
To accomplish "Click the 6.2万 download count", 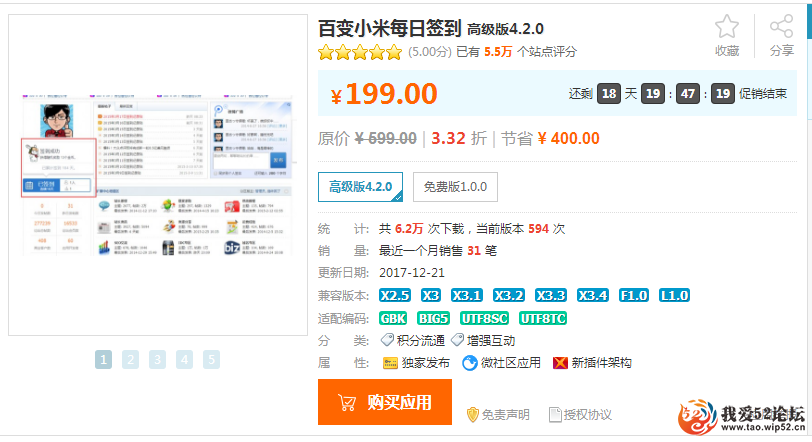I will pyautogui.click(x=409, y=229).
